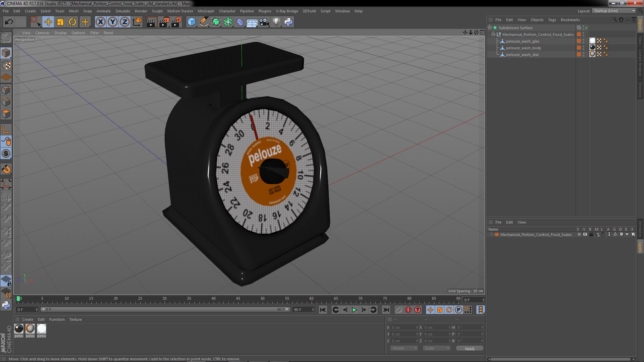Select pelouze_wash_dial object

522,55
